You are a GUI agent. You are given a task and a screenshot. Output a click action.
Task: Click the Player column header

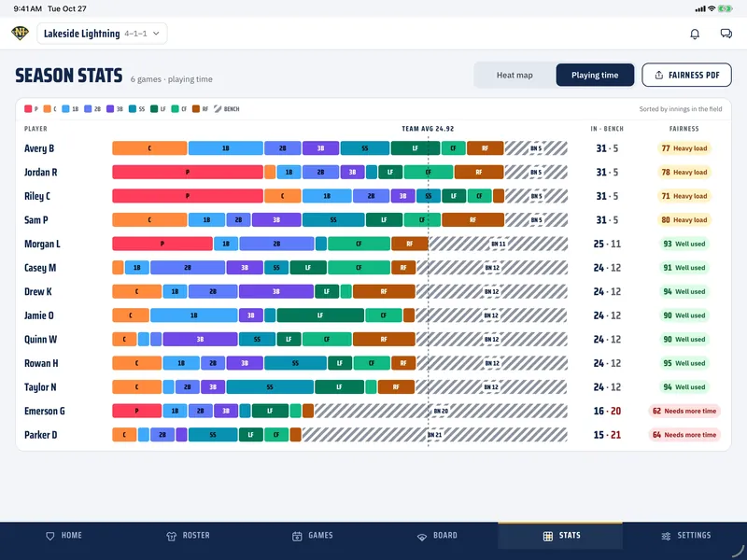click(35, 129)
